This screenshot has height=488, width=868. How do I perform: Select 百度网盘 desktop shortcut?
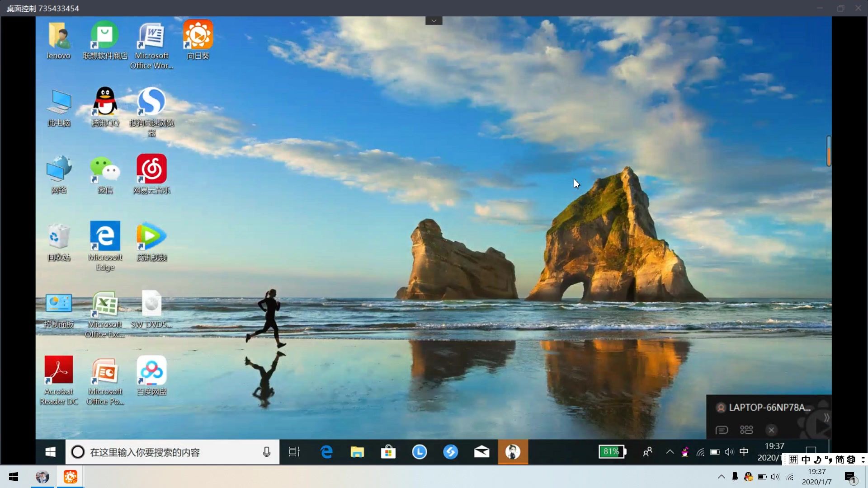click(x=151, y=376)
